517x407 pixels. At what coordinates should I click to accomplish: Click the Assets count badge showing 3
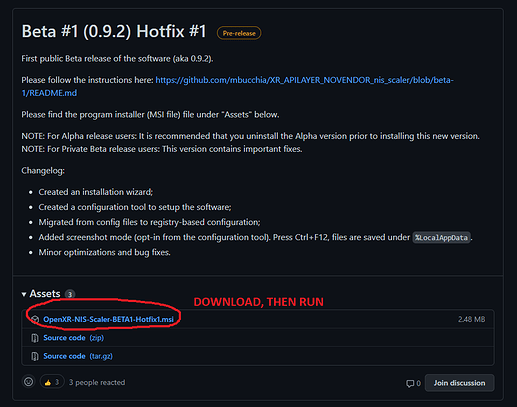point(70,294)
